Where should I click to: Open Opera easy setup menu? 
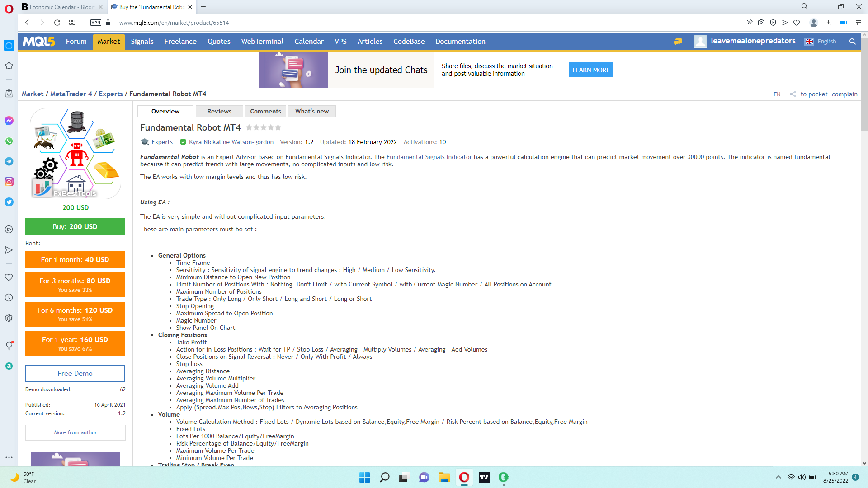point(858,23)
